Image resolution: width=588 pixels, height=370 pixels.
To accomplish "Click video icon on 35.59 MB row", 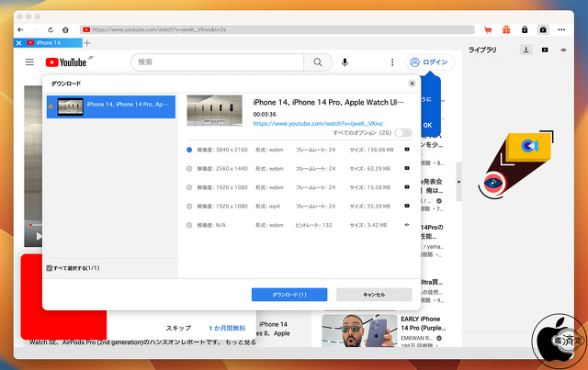I will [407, 206].
